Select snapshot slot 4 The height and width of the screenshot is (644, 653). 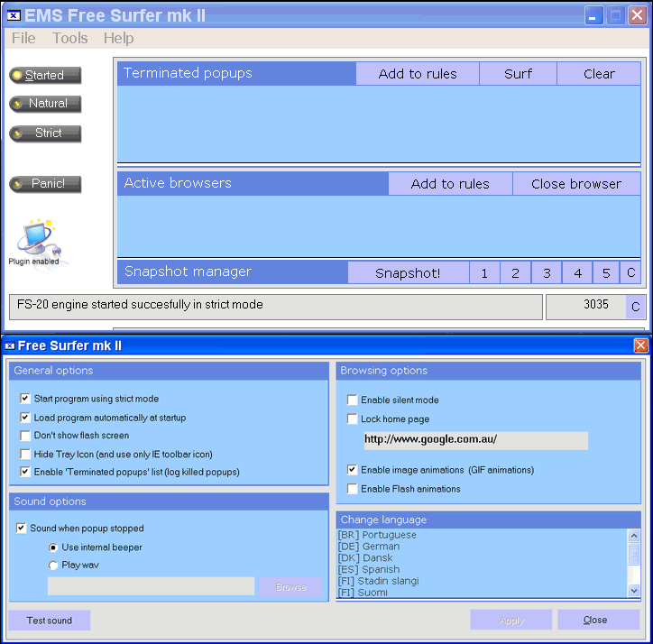coord(577,273)
